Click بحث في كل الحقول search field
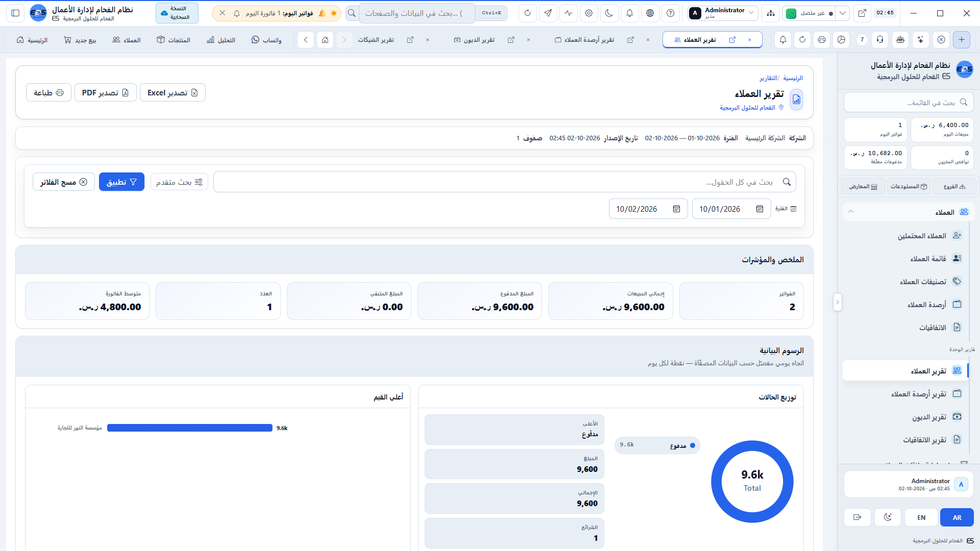Viewport: 980px width, 551px height. [504, 182]
